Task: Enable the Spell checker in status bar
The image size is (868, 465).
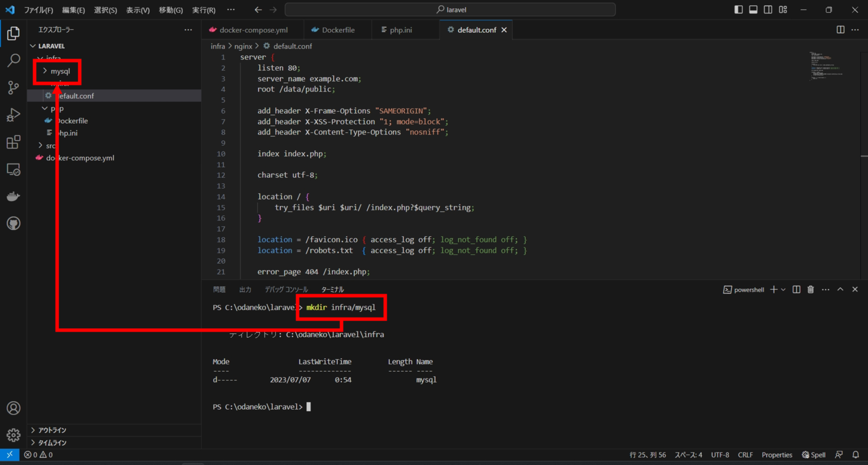Action: 813,454
